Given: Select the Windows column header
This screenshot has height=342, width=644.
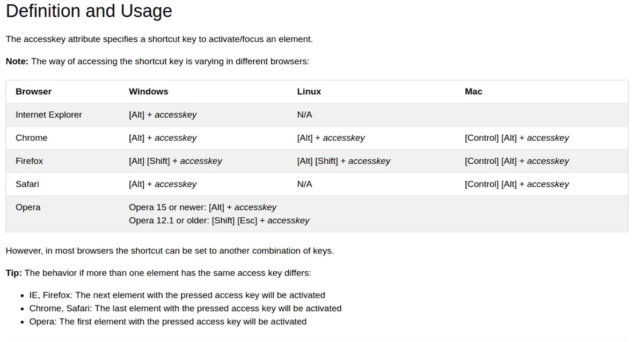Looking at the screenshot, I should tap(149, 91).
